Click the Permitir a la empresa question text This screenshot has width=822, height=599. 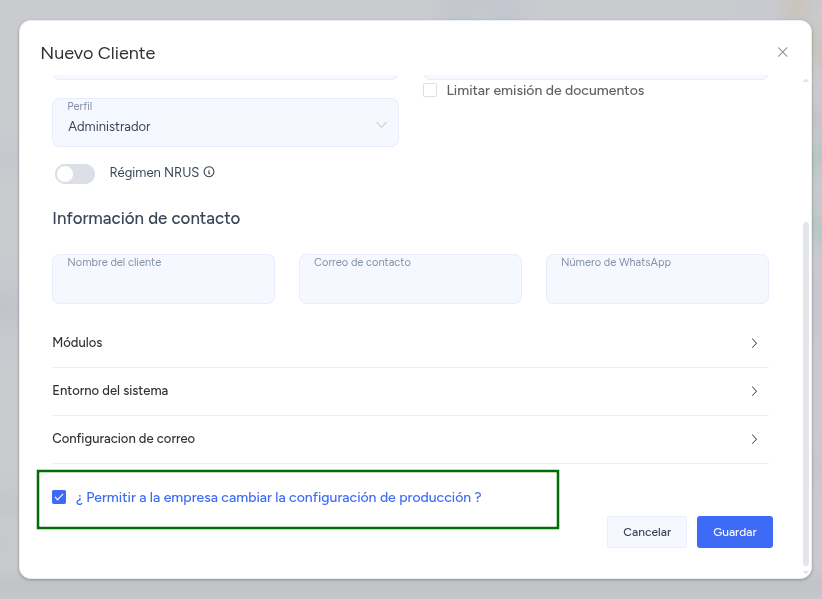coord(278,497)
